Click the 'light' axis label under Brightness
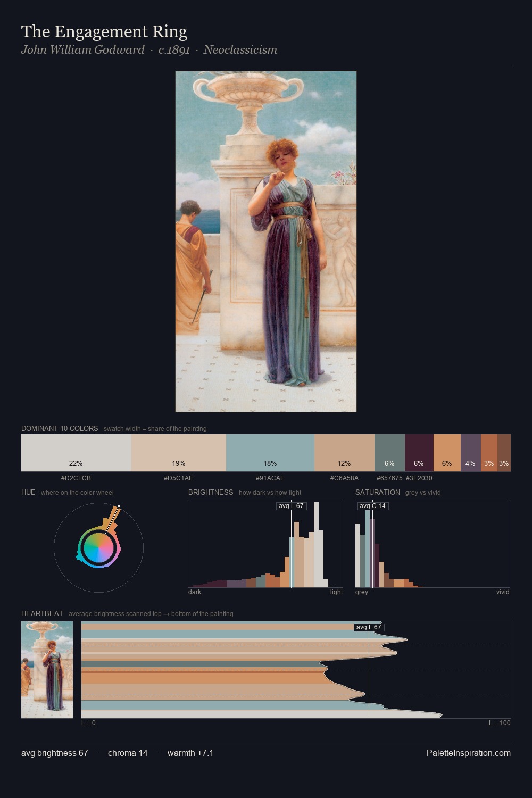This screenshot has width=532, height=798. pos(337,592)
